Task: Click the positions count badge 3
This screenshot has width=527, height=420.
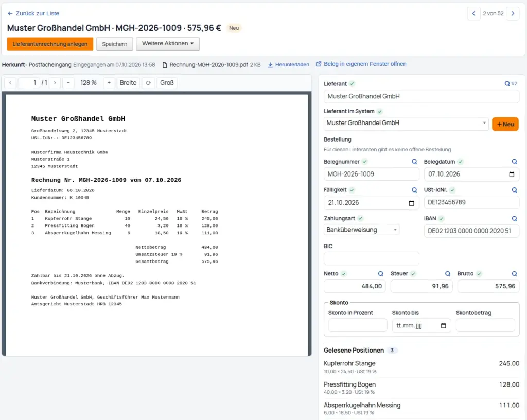Action: pyautogui.click(x=392, y=351)
